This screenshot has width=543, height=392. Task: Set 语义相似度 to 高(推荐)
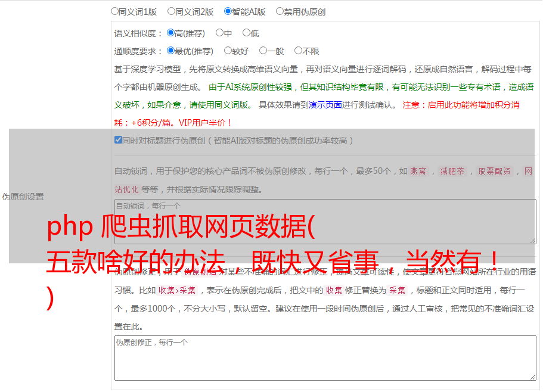[170, 33]
